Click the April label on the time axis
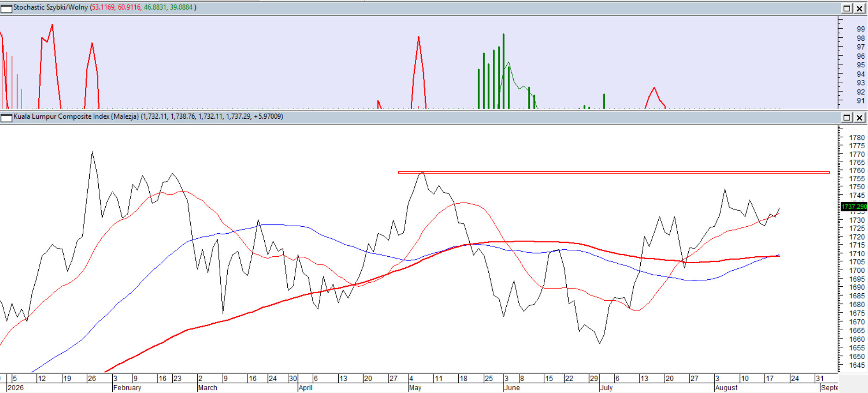Screen dimensions: 868x393 (305, 388)
